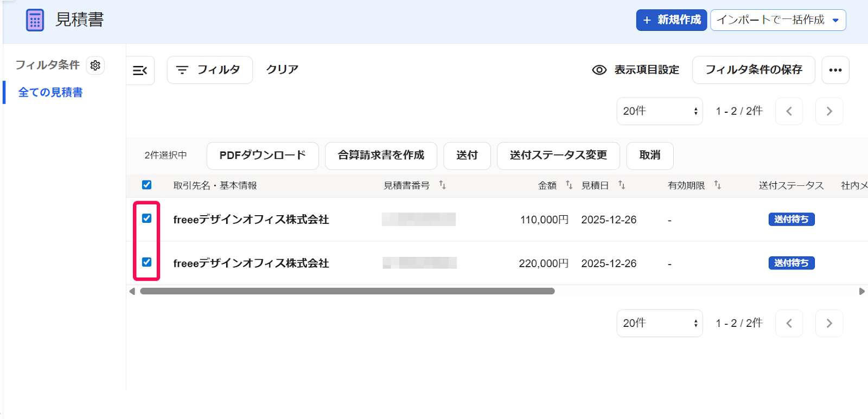
Task: Toggle the select-all header checkbox
Action: 146,185
